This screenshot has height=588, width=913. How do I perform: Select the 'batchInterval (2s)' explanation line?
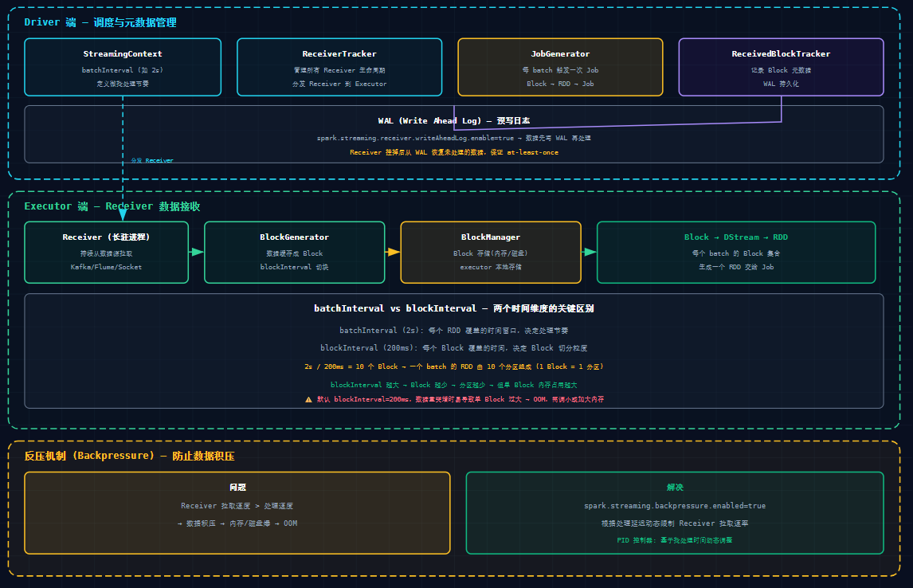pos(453,331)
